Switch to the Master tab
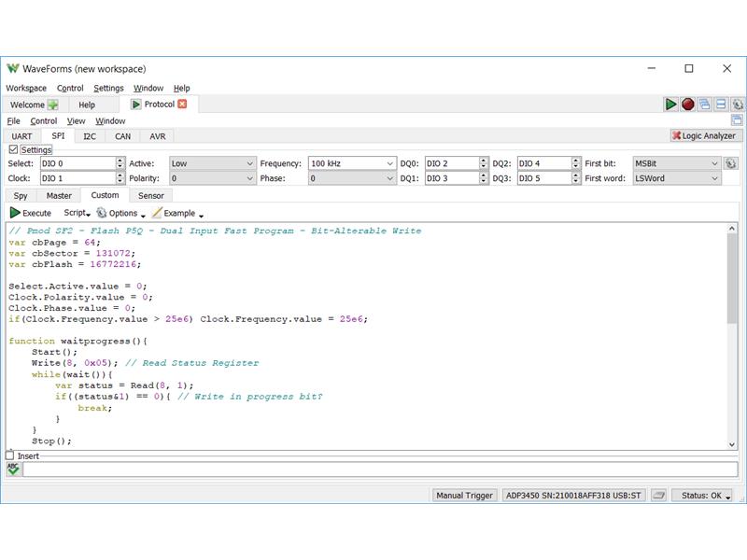This screenshot has height=560, width=747. 59,196
